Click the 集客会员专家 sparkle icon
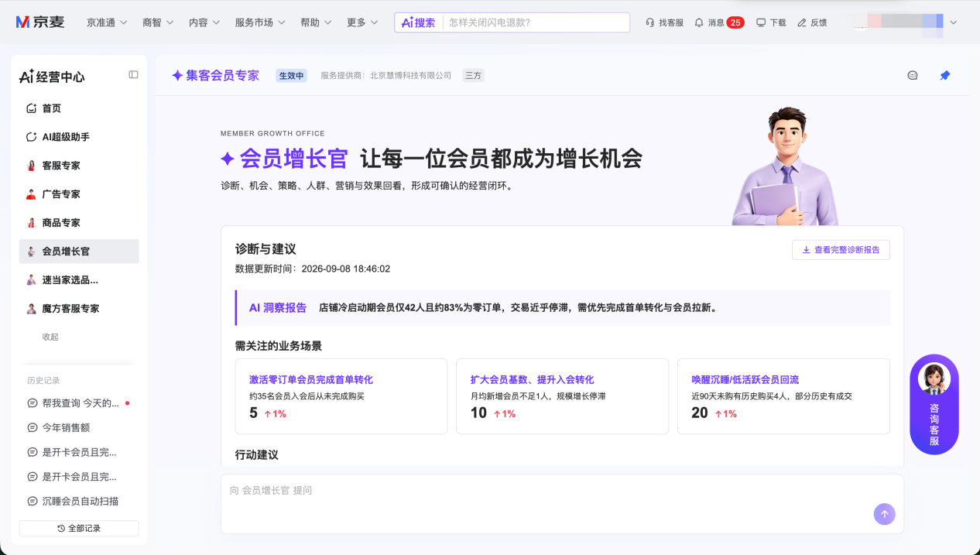 pyautogui.click(x=177, y=75)
